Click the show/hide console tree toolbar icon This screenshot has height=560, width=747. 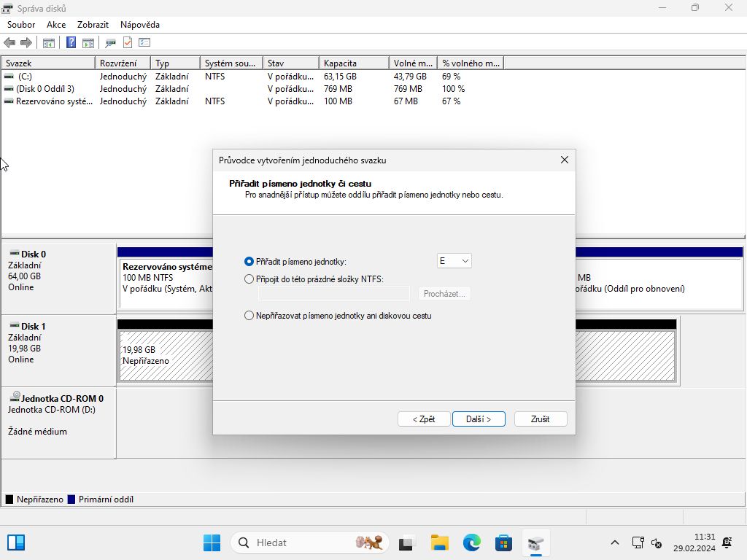(49, 43)
